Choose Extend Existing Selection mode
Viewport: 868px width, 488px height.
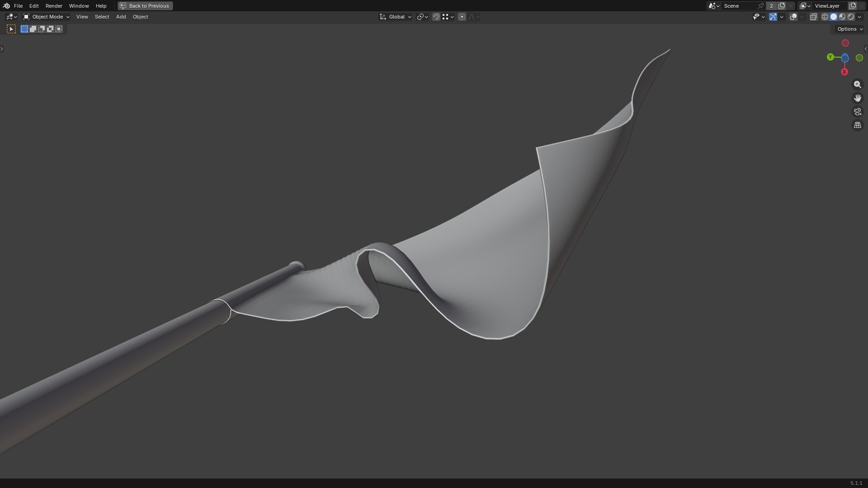coord(33,29)
